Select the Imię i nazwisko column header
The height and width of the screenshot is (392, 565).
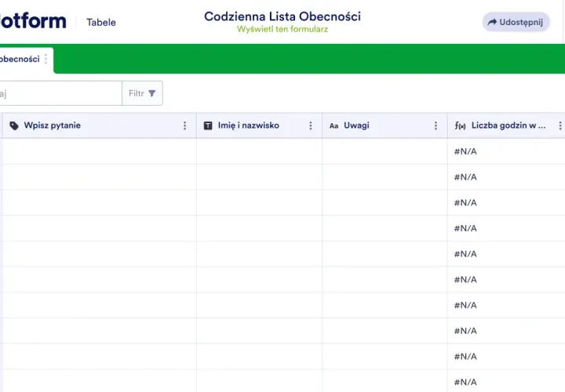coord(260,125)
